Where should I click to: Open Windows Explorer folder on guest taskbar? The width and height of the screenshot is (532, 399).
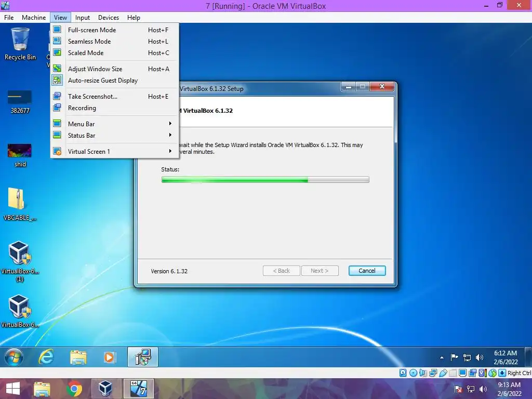(x=78, y=357)
